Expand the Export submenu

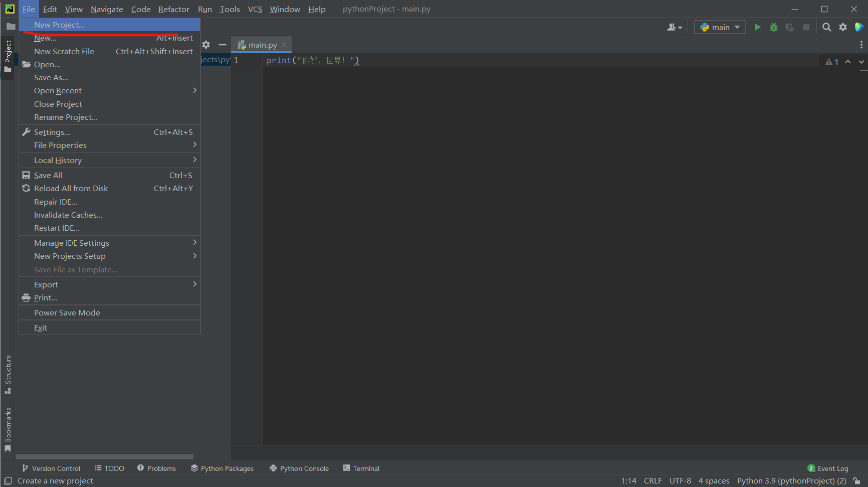click(109, 284)
